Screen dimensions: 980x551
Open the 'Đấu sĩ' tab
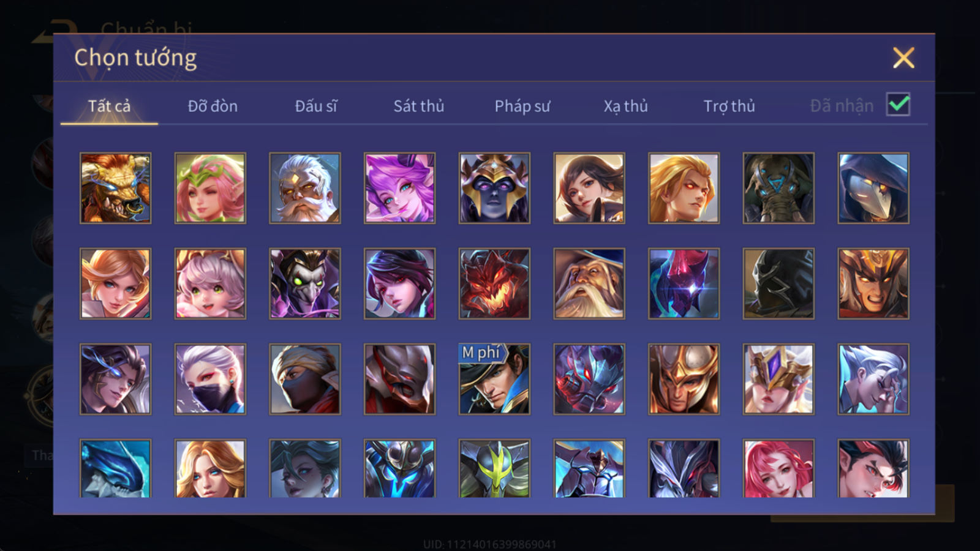tap(316, 106)
